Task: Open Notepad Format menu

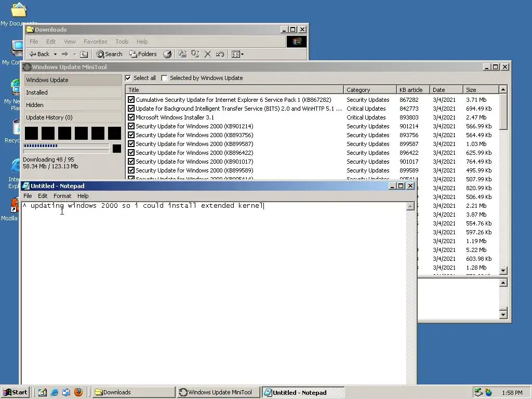Action: 62,196
